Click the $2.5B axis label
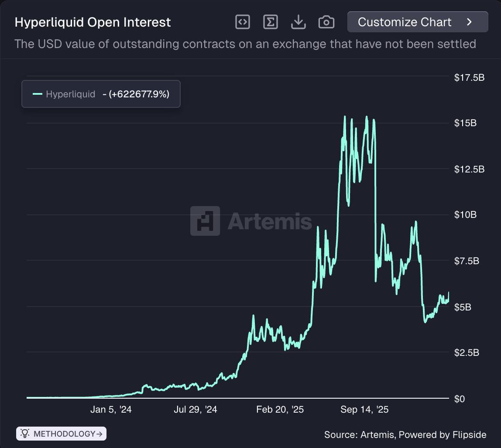Image resolution: width=501 pixels, height=448 pixels. click(467, 353)
